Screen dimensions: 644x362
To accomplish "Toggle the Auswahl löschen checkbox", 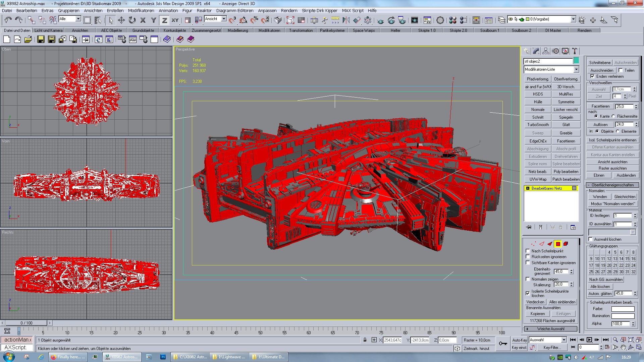I will (x=591, y=239).
